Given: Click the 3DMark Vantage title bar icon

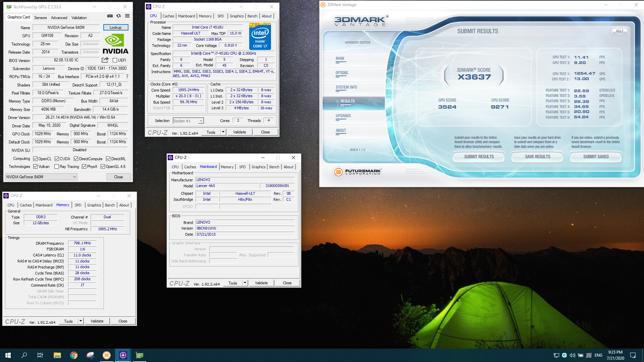Looking at the screenshot, I should click(323, 5).
